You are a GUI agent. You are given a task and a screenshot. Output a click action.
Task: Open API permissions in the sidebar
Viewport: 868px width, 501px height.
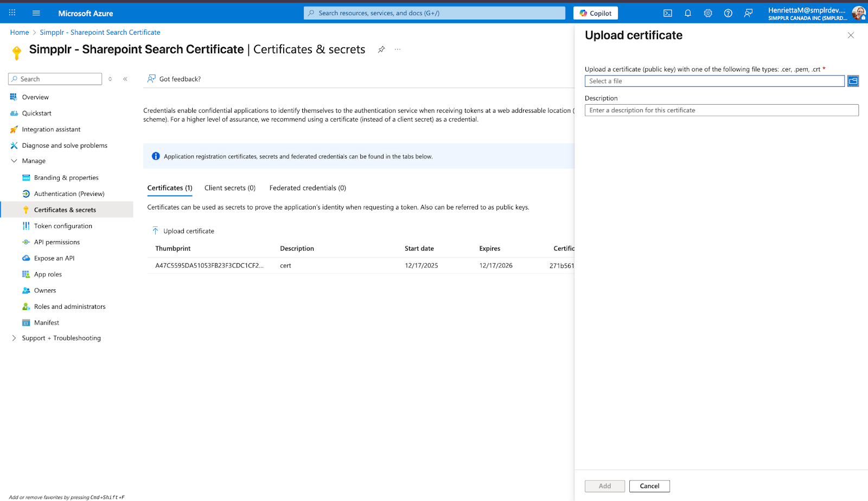tap(57, 242)
